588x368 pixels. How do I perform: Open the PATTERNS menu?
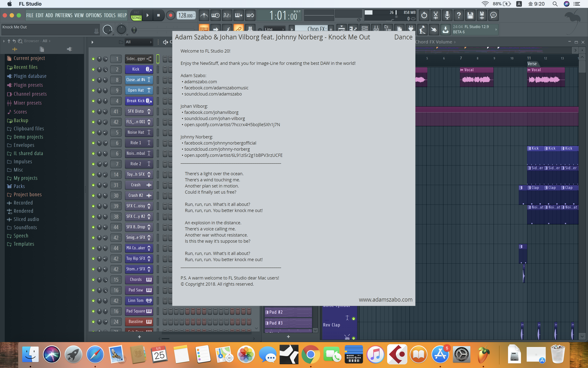coord(64,15)
